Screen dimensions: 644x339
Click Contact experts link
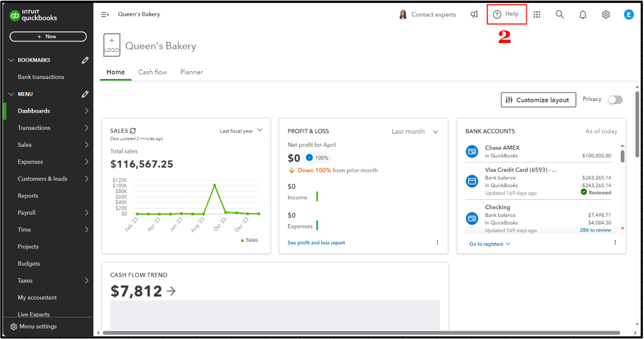point(433,14)
